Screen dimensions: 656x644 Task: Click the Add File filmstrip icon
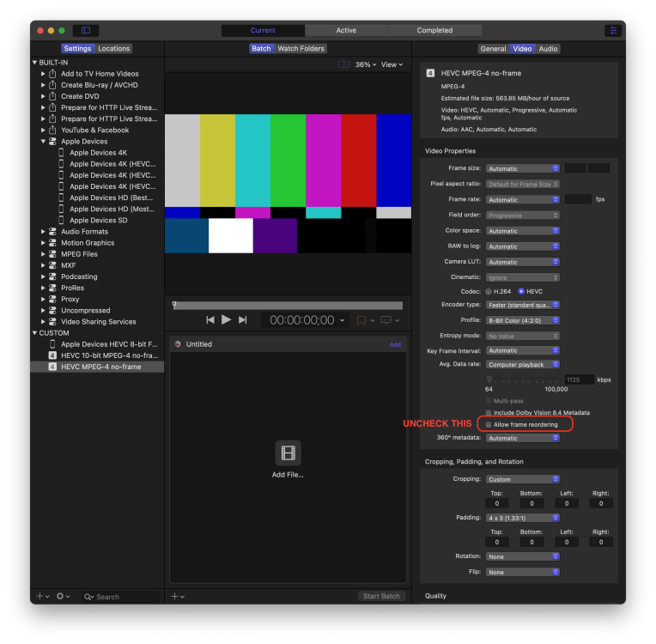click(288, 453)
